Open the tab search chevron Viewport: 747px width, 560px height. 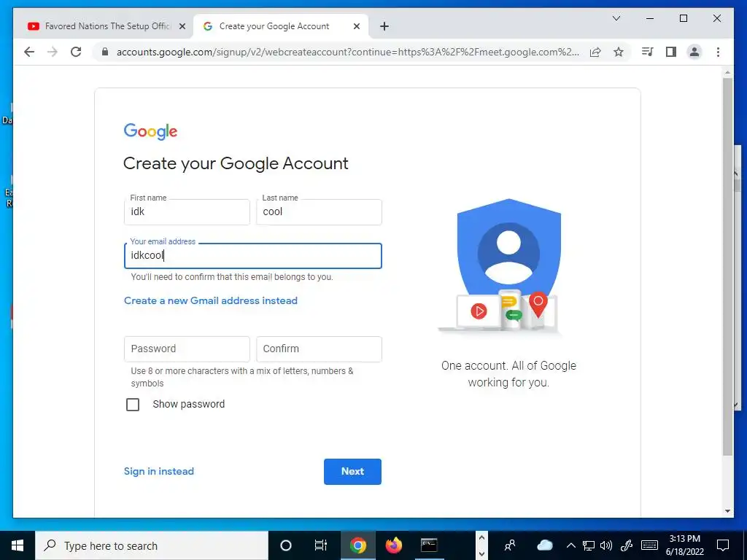[616, 18]
